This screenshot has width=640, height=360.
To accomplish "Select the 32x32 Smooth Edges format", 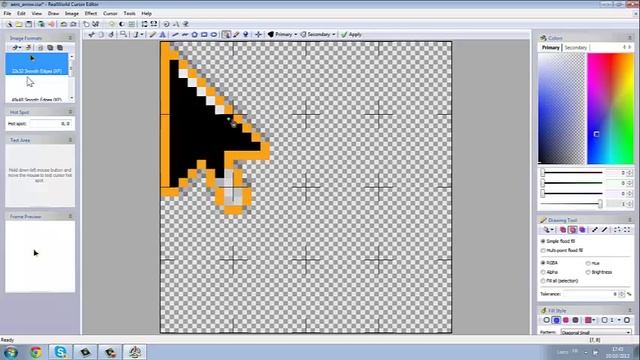I will 37,64.
